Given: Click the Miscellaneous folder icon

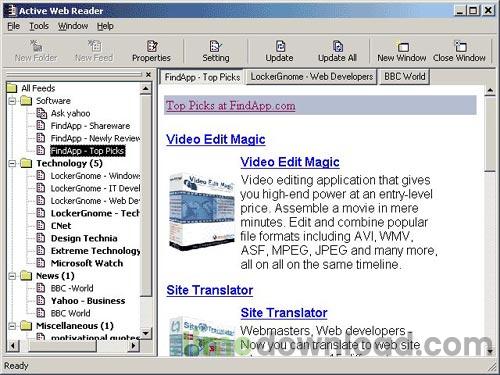Looking at the screenshot, I should (x=26, y=326).
